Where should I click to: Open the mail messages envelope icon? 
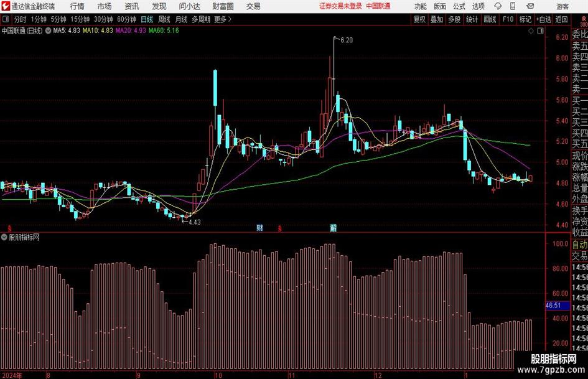coord(530,6)
